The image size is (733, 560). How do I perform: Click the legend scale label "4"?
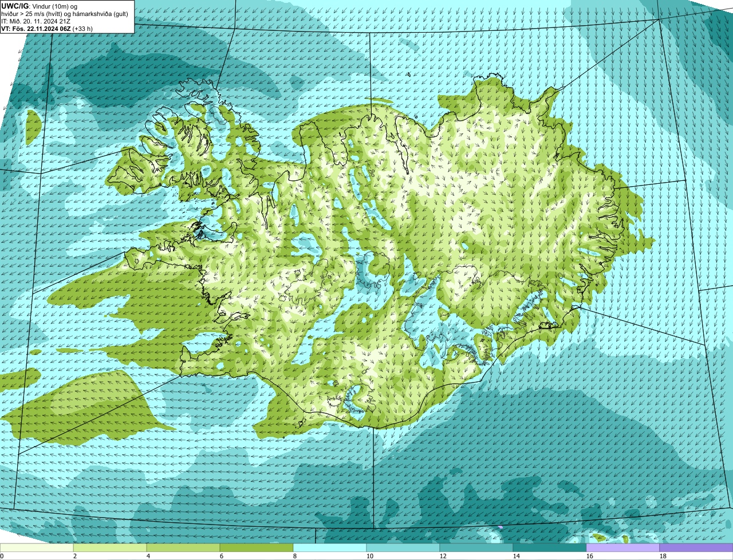point(148,556)
